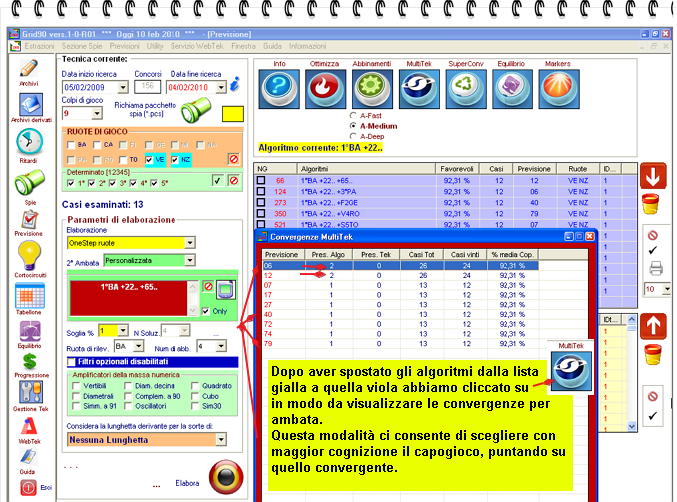
Task: Click the Markers orange sphere button
Action: (559, 89)
